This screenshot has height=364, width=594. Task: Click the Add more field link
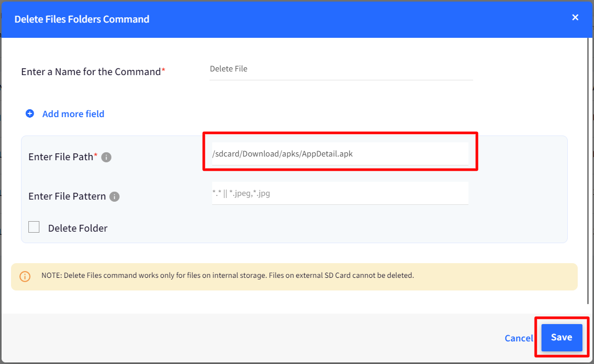[73, 114]
